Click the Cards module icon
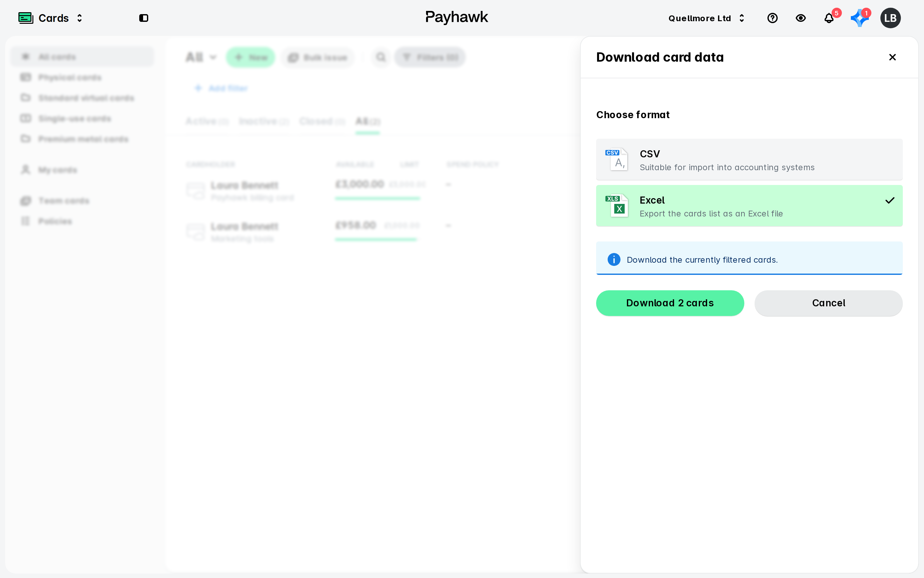This screenshot has height=578, width=924. point(26,18)
